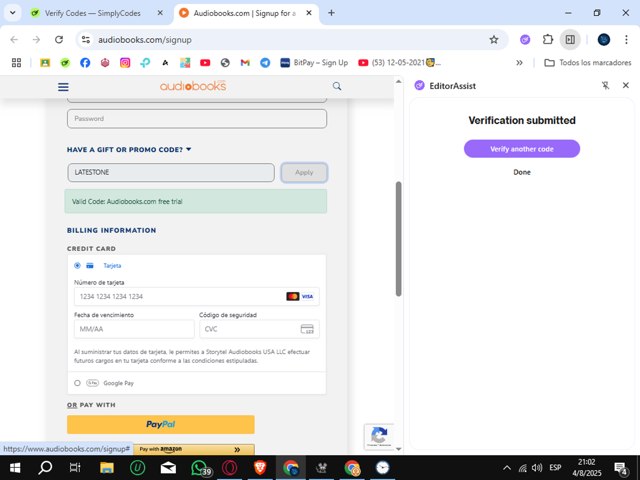Open Windows taskbar search

[x=45, y=468]
